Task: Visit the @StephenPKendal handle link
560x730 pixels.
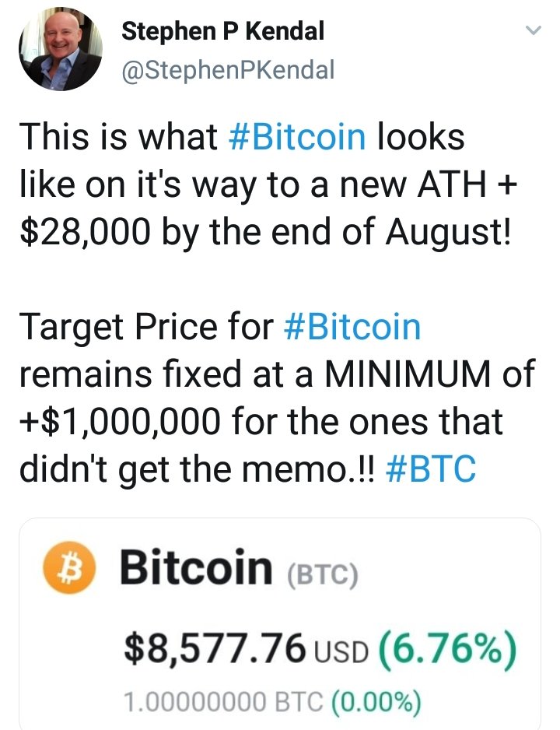Action: click(229, 71)
